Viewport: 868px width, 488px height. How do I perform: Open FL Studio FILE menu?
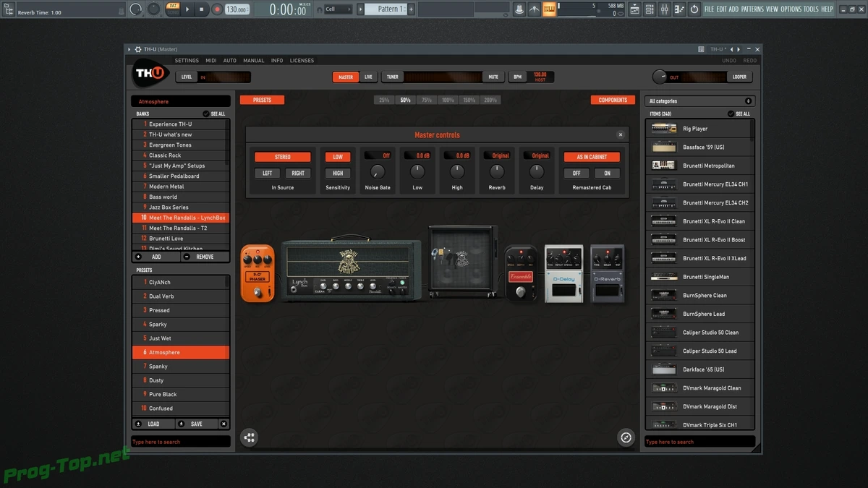[x=709, y=9]
